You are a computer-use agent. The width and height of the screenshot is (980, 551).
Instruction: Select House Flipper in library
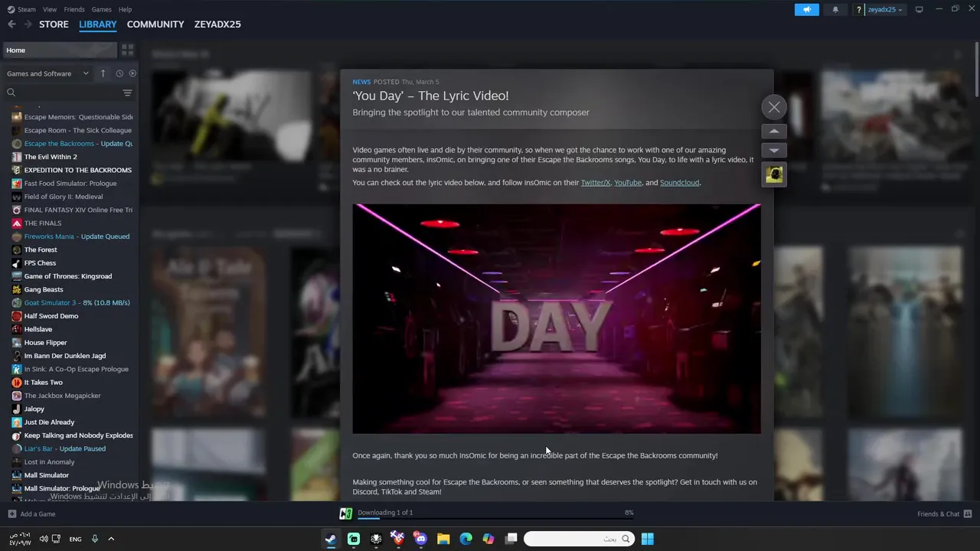pyautogui.click(x=45, y=343)
